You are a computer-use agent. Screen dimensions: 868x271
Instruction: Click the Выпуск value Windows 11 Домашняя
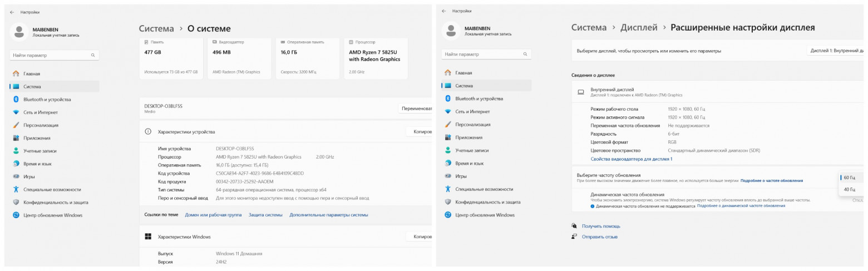pyautogui.click(x=239, y=253)
